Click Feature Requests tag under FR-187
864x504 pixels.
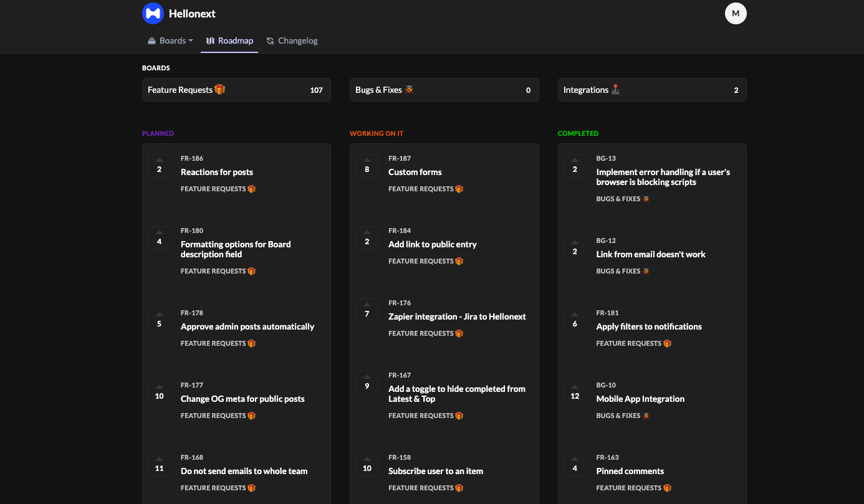426,189
